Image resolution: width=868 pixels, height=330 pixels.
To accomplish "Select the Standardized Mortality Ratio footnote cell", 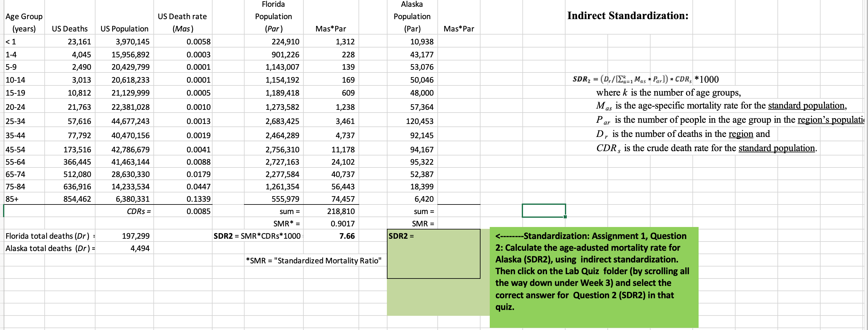I will [313, 261].
